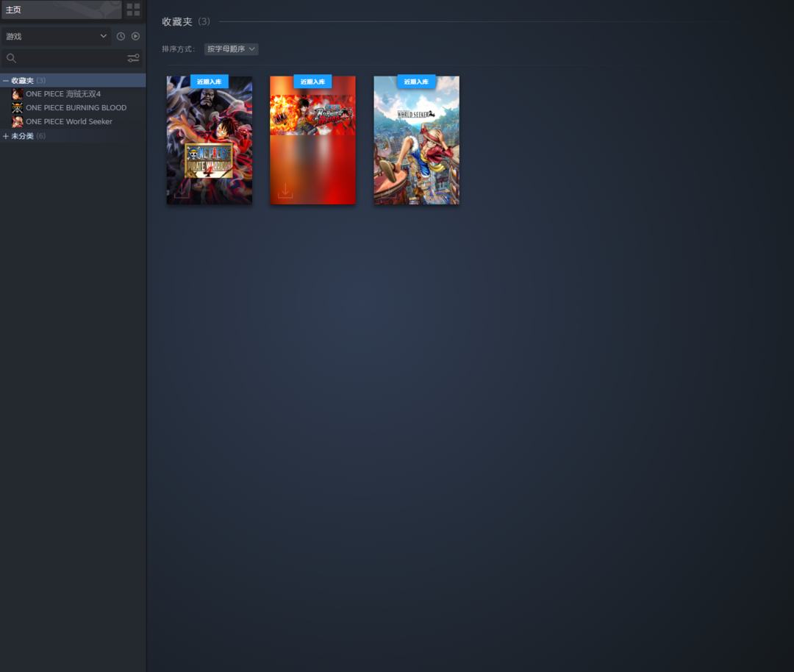Open the Pirate Warriors 4 cover art
Viewport: 794px width, 672px height.
pos(210,140)
